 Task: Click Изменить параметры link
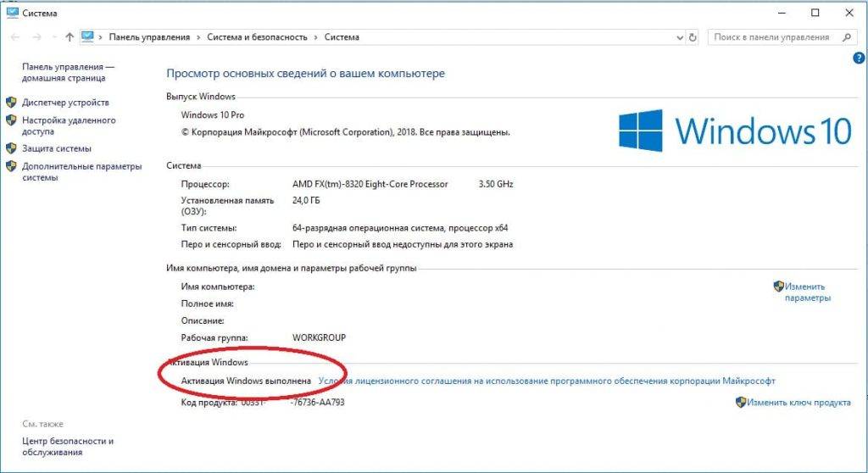point(806,292)
